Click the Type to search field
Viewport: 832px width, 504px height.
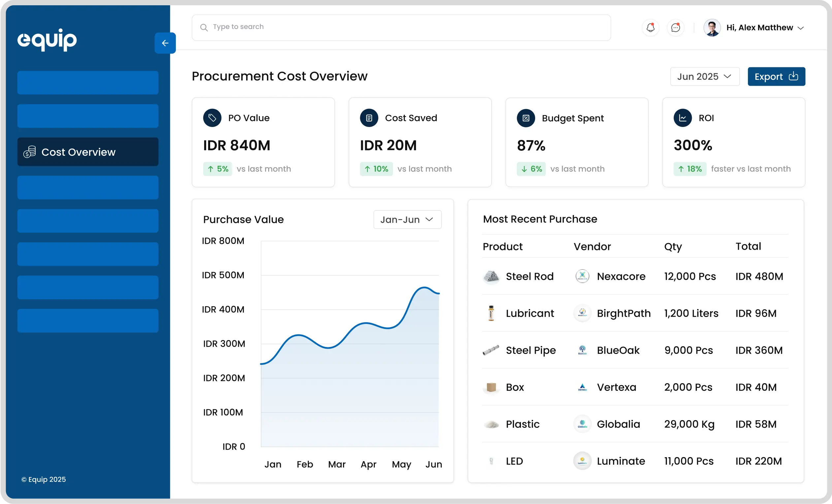tap(401, 27)
